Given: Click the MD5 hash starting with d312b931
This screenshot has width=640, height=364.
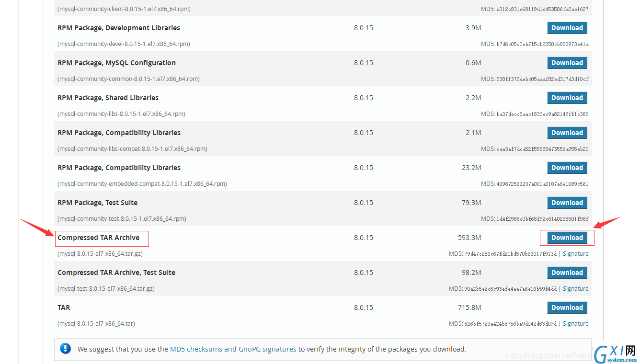Looking at the screenshot, I should pos(543,9).
